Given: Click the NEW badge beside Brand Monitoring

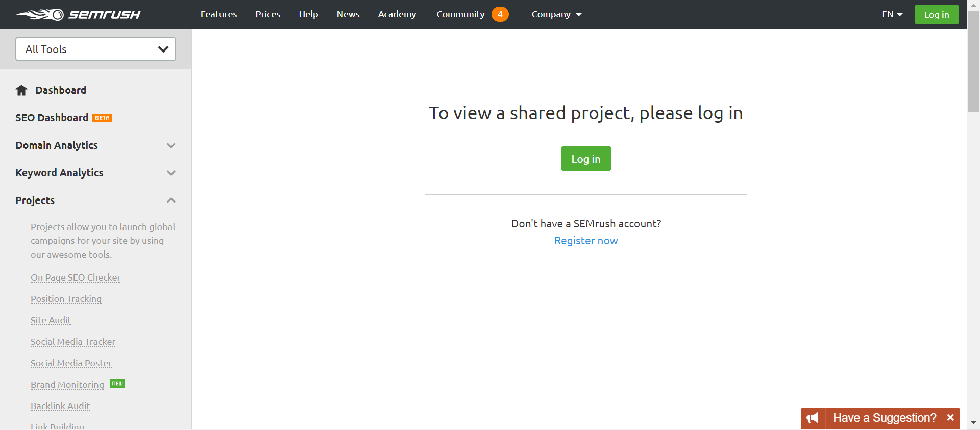Looking at the screenshot, I should pyautogui.click(x=117, y=384).
